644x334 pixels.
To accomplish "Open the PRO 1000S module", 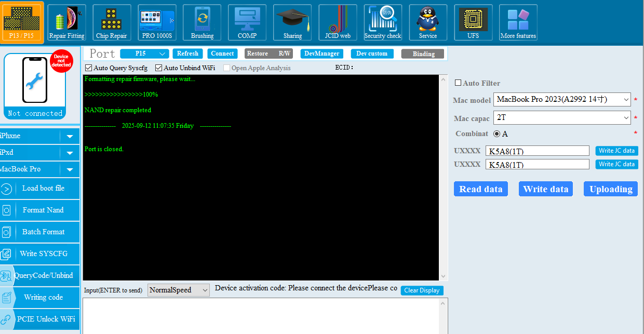I will click(157, 22).
